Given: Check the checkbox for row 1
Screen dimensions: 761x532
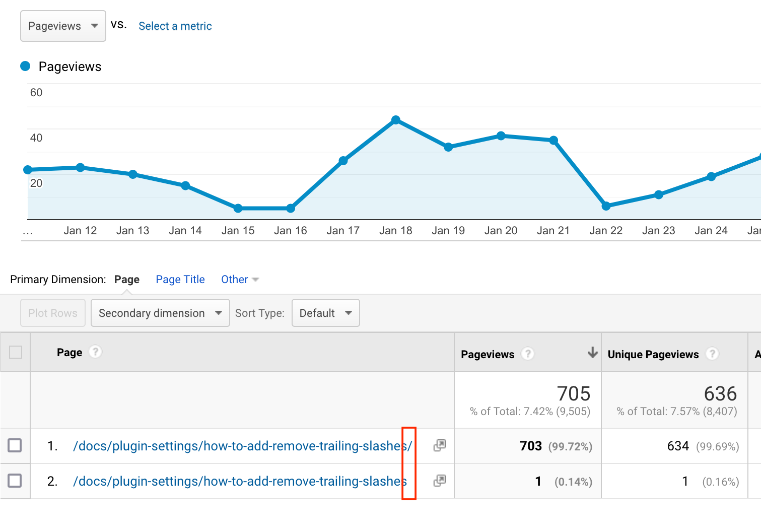Looking at the screenshot, I should tap(16, 445).
